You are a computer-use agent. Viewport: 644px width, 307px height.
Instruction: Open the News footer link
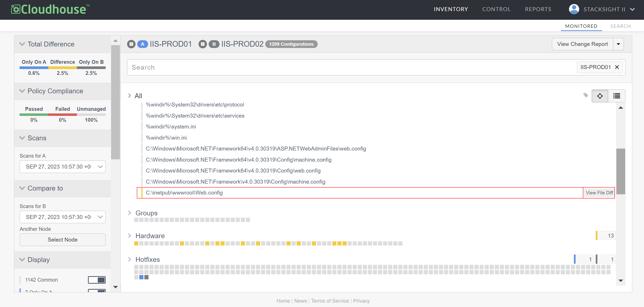click(x=300, y=301)
